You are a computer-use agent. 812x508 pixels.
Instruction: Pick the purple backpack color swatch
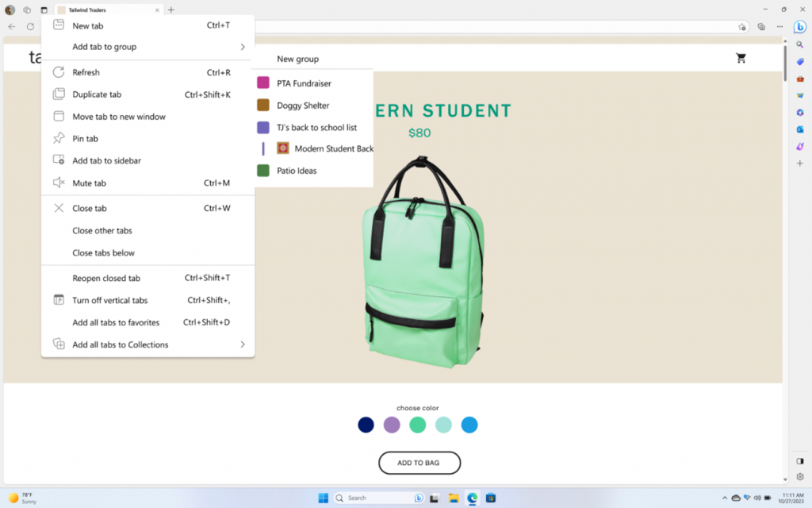pyautogui.click(x=392, y=425)
